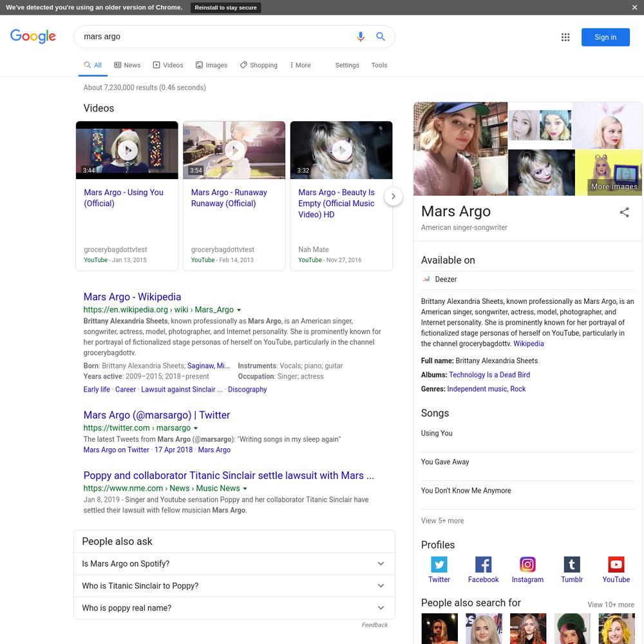Open the Discography sitelink

point(247,390)
